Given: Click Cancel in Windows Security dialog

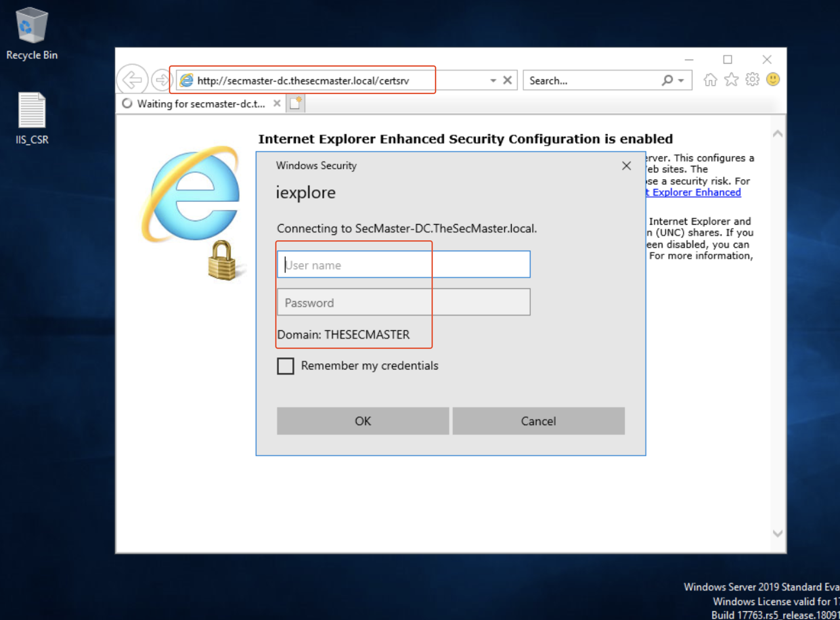Looking at the screenshot, I should [x=538, y=421].
